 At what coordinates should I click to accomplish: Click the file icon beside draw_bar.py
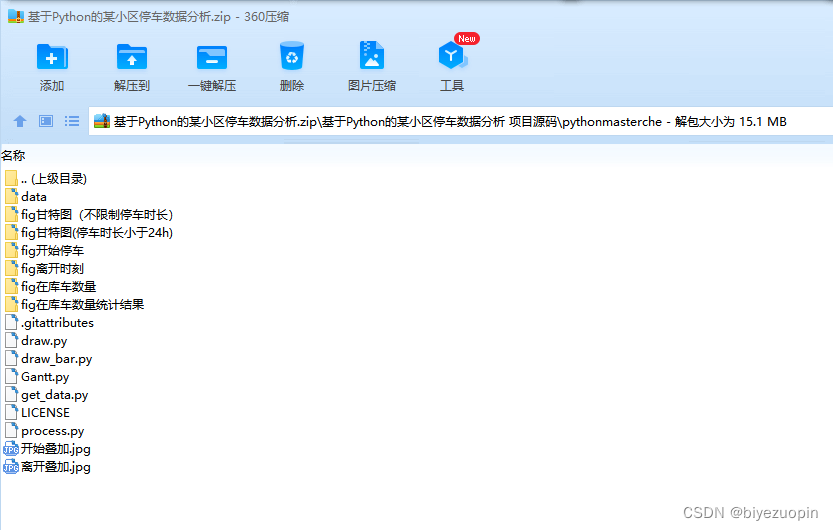coord(12,358)
